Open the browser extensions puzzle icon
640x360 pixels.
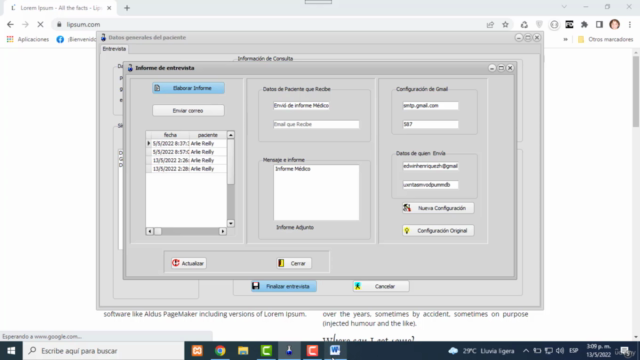coord(584,24)
